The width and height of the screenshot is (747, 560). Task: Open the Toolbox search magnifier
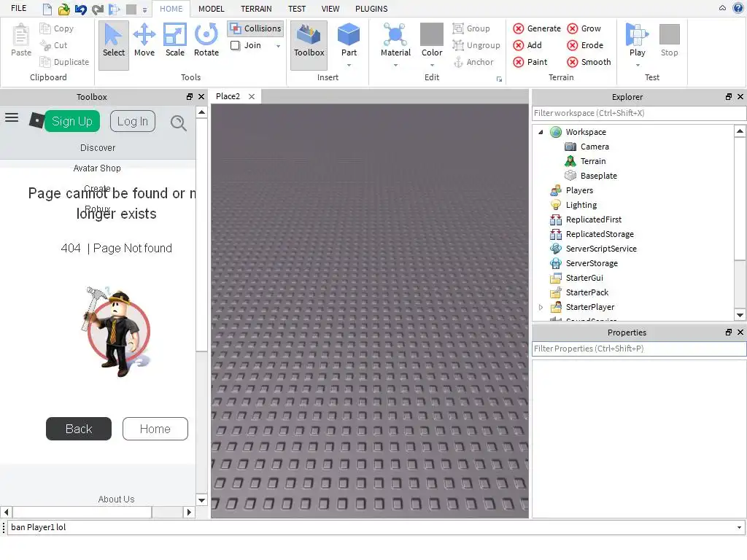[178, 122]
